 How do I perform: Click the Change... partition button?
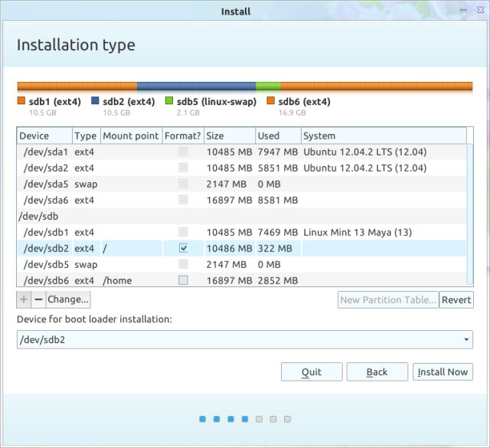click(x=68, y=299)
